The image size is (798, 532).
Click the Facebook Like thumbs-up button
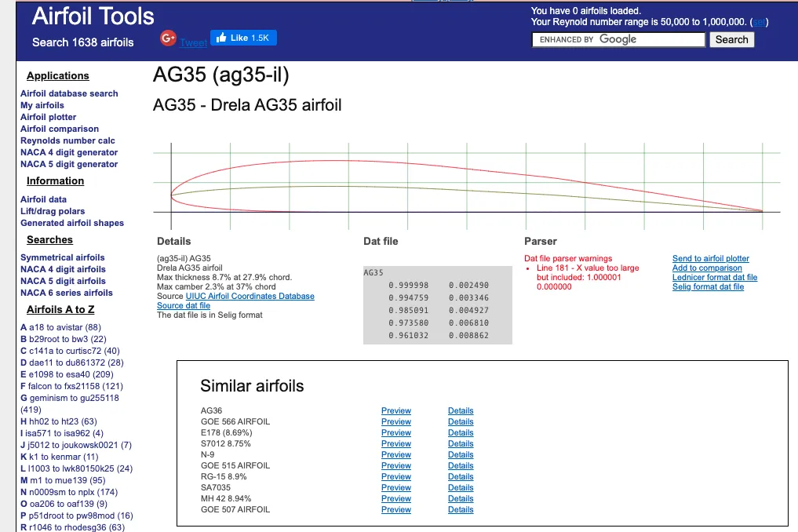(243, 38)
